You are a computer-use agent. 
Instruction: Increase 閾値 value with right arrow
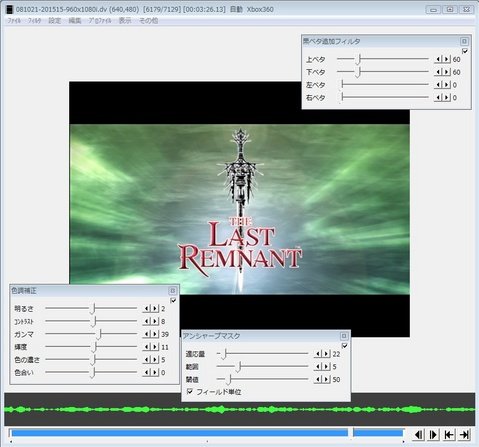(326, 379)
